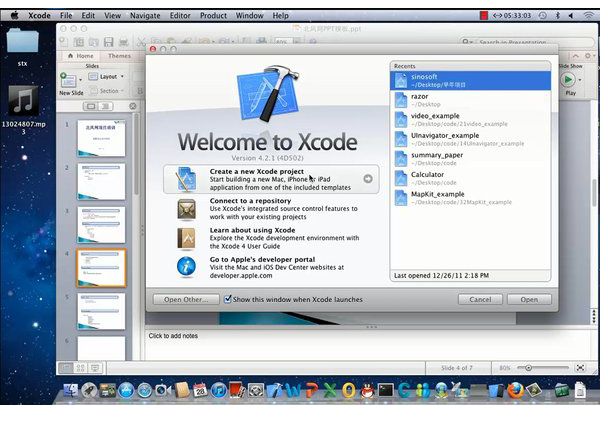608x421 pixels.
Task: Switch to PowerPoint Themes tab
Action: point(119,56)
